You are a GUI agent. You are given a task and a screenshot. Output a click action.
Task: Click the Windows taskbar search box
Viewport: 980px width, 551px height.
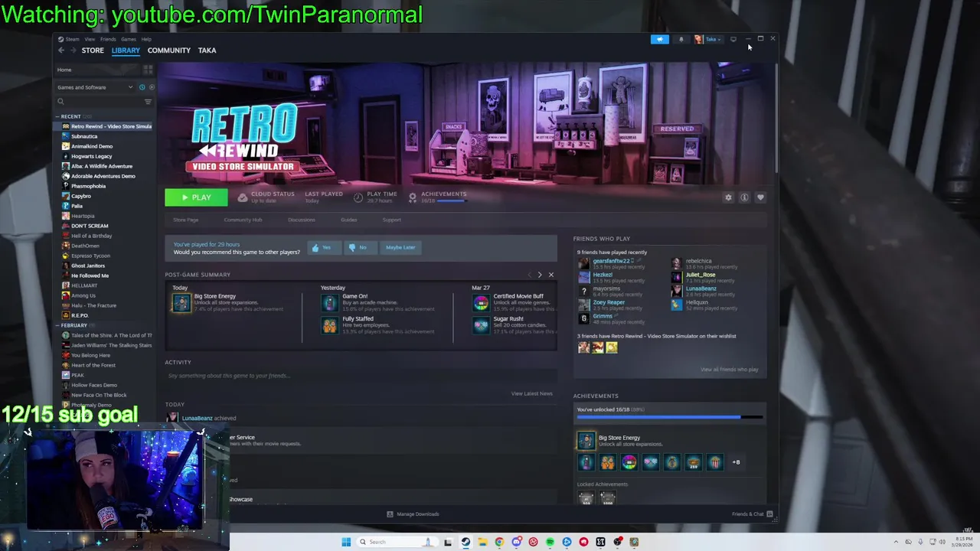click(x=398, y=542)
